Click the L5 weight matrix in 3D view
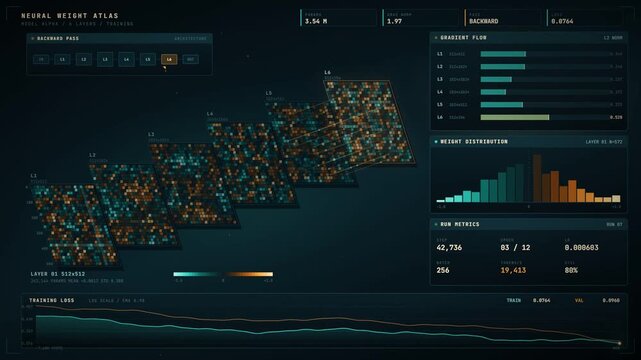 (x=313, y=143)
